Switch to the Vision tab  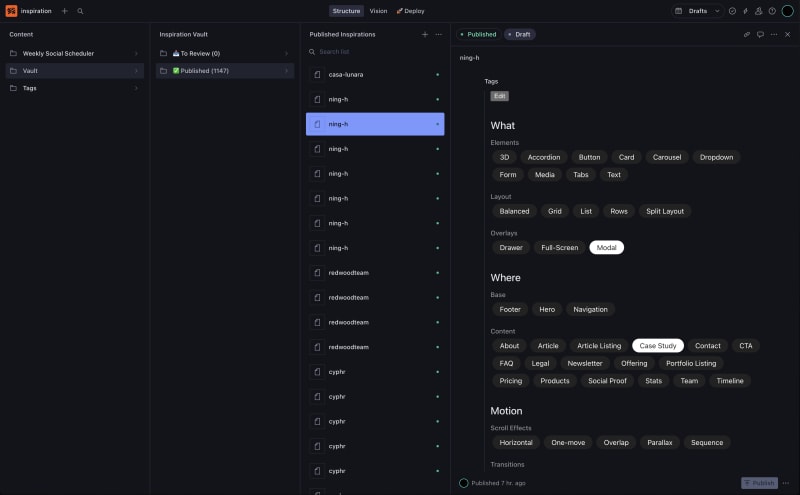378,11
